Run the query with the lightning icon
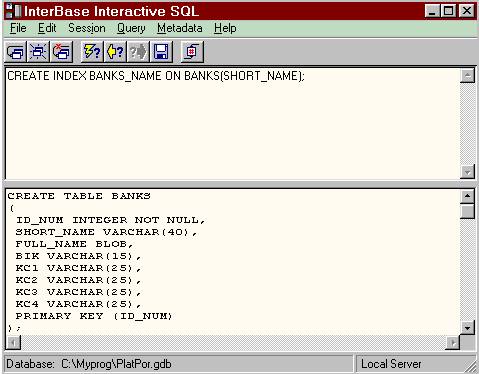This screenshot has height=374, width=479. coord(92,52)
